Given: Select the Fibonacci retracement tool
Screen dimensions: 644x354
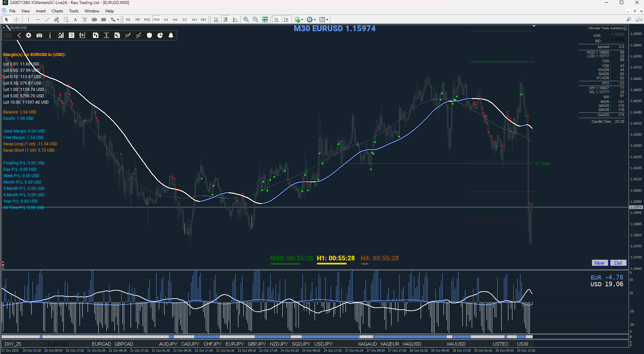Looking at the screenshot, I should coord(66,19).
